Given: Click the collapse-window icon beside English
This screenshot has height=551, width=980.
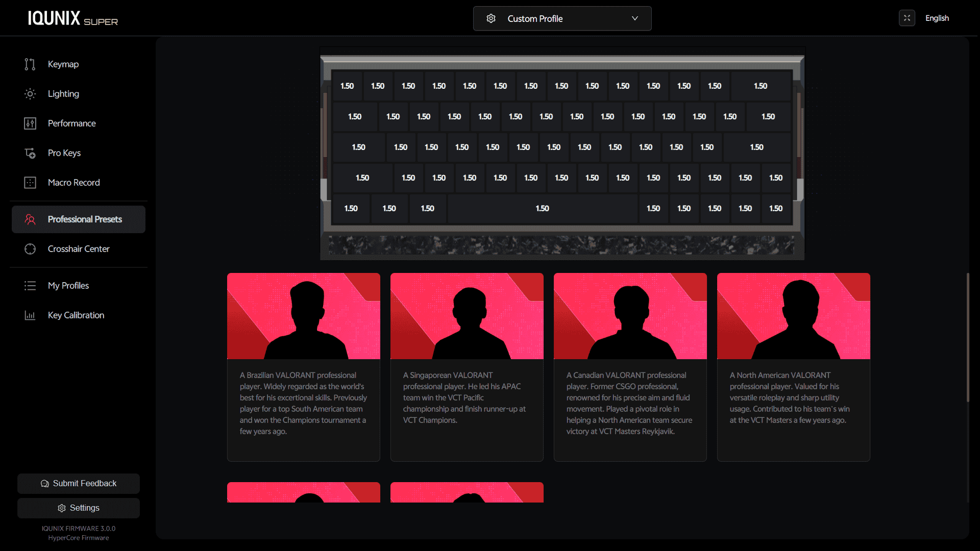Looking at the screenshot, I should (x=907, y=18).
